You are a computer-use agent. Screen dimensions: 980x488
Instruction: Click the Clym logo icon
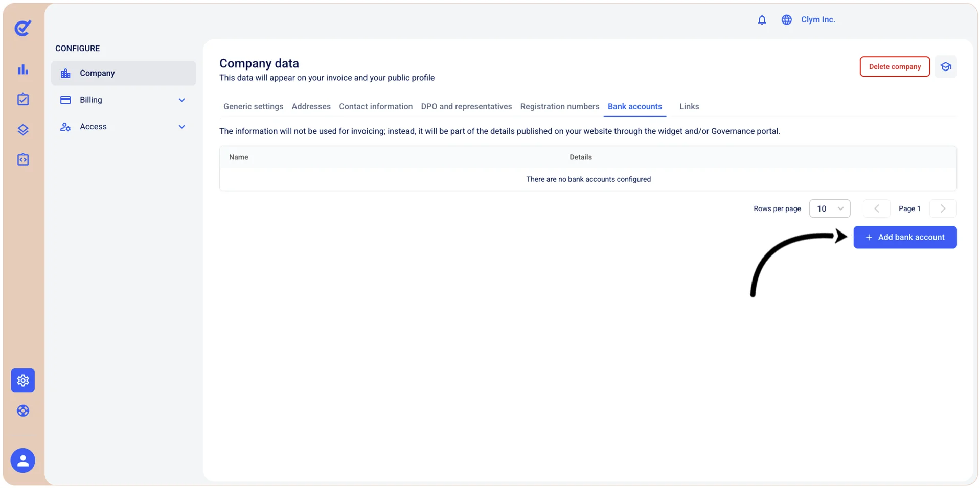tap(22, 28)
